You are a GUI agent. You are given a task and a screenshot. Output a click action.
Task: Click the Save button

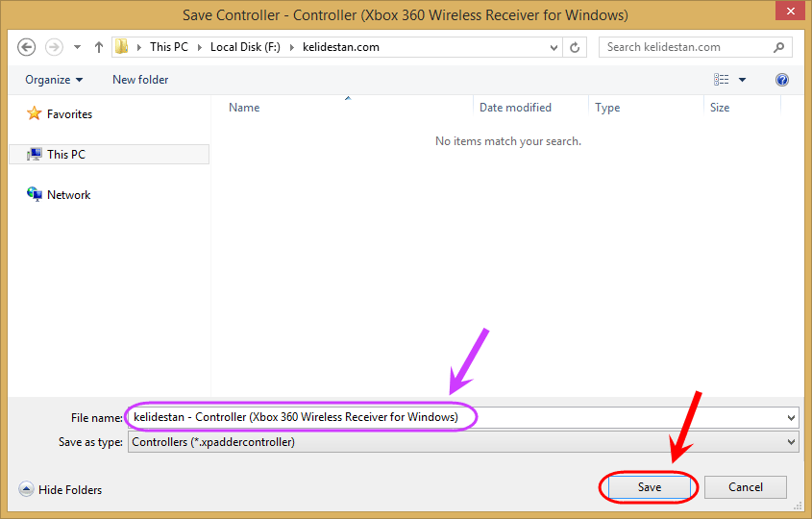coord(650,487)
